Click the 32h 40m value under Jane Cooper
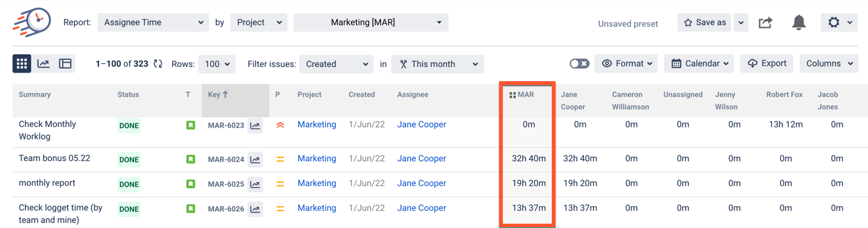 [x=580, y=159]
